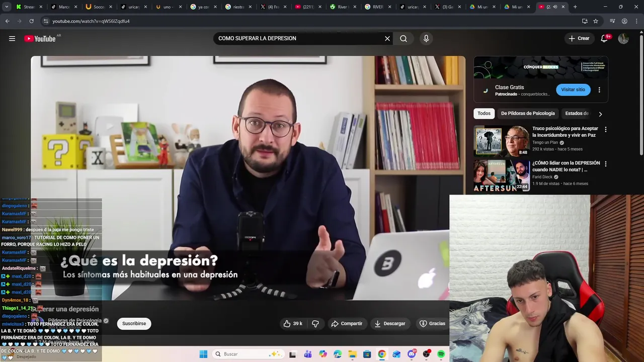Share the video with Compartir
Image resolution: width=644 pixels, height=362 pixels.
tap(347, 323)
